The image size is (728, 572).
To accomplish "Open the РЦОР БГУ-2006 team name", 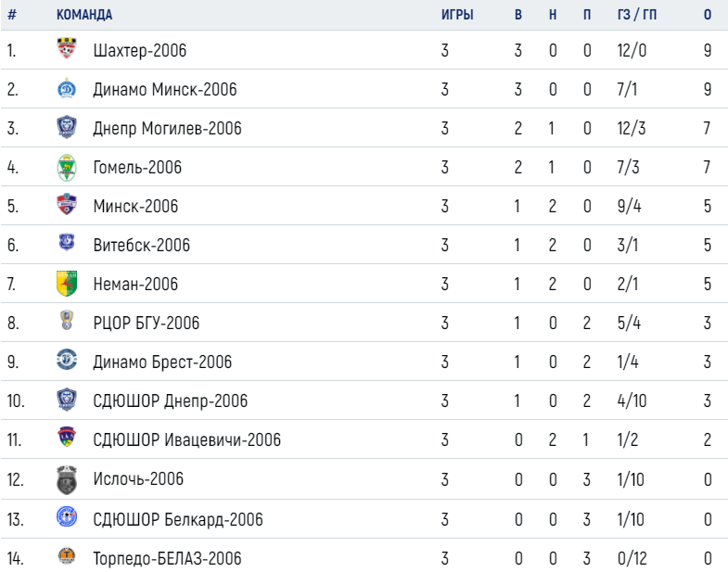I will (147, 324).
